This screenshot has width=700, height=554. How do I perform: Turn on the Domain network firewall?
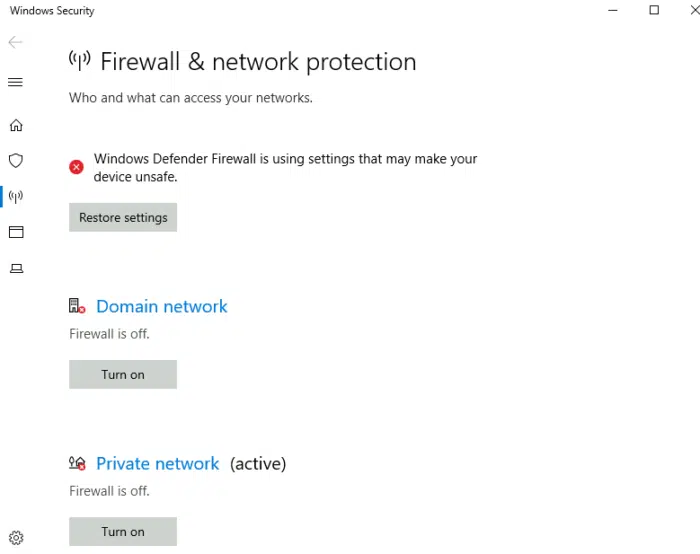(x=123, y=374)
